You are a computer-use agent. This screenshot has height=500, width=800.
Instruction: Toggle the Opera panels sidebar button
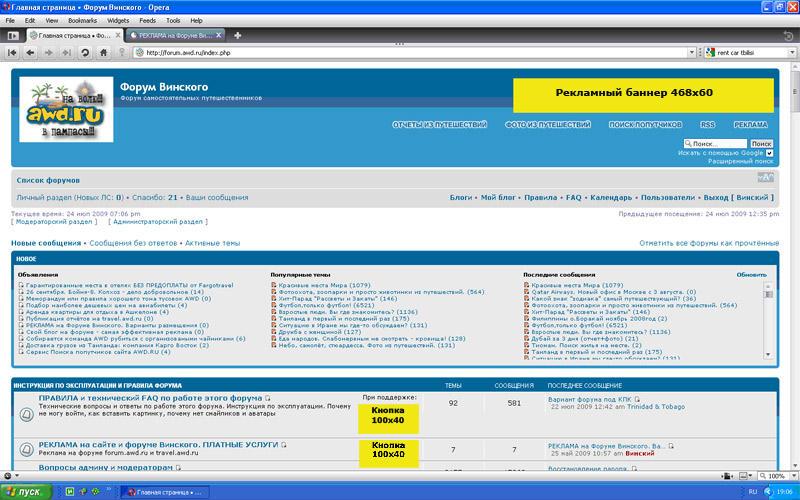tap(13, 36)
